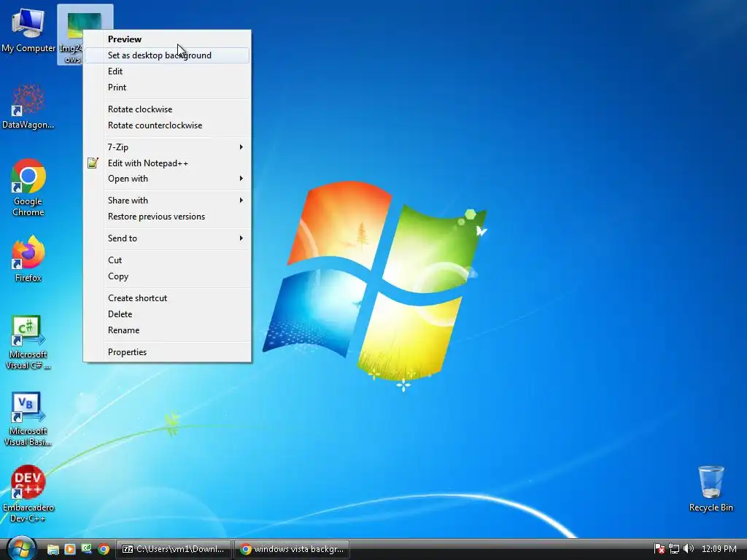The width and height of the screenshot is (747, 560).
Task: Expand the Open with submenu
Action: point(167,179)
